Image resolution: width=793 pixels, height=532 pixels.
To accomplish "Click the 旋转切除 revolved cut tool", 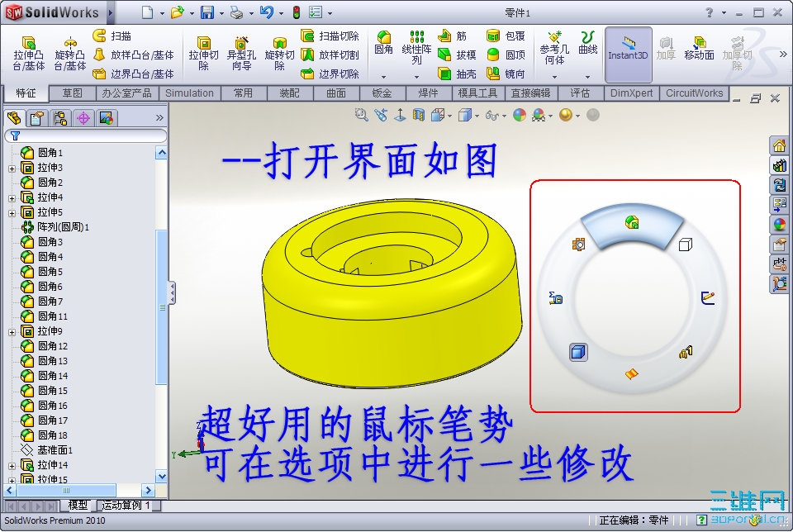I will tap(279, 53).
